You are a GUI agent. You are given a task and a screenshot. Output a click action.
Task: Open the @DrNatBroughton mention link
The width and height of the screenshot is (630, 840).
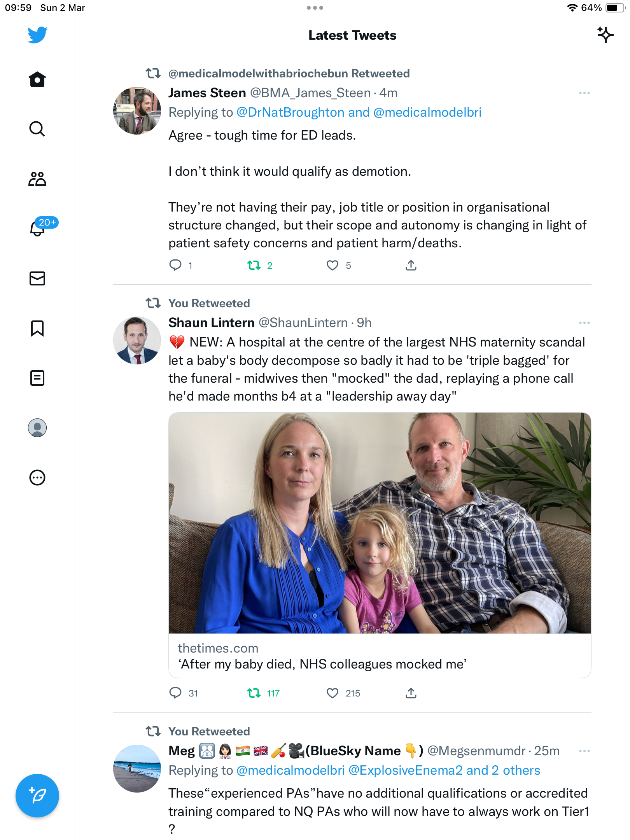pos(290,112)
